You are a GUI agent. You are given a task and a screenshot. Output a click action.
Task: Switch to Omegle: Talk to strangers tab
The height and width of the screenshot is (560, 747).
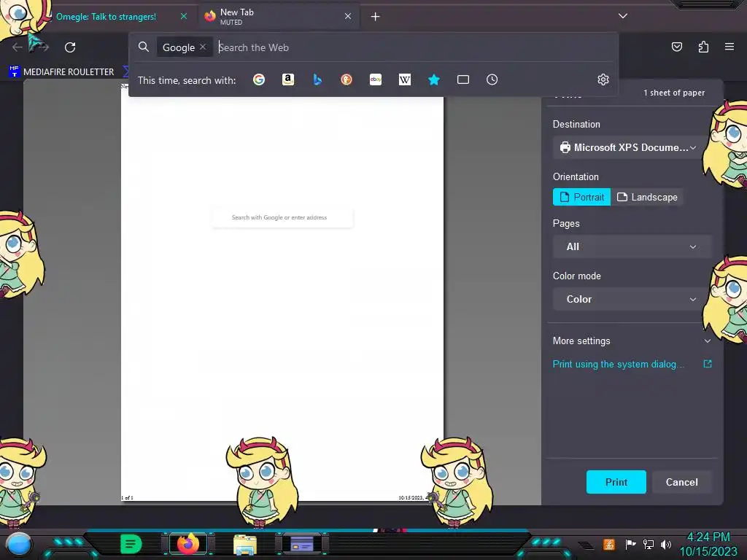pos(106,17)
